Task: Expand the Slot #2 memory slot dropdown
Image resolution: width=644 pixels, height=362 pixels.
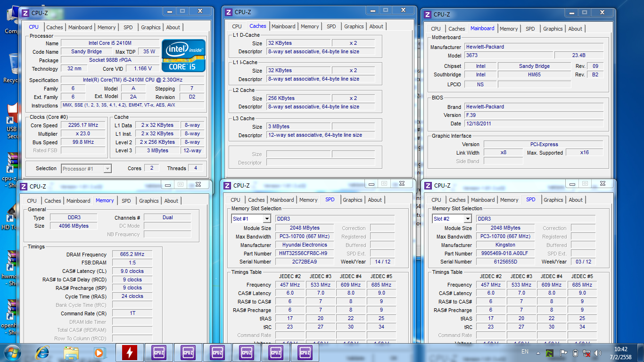Action: (x=468, y=219)
